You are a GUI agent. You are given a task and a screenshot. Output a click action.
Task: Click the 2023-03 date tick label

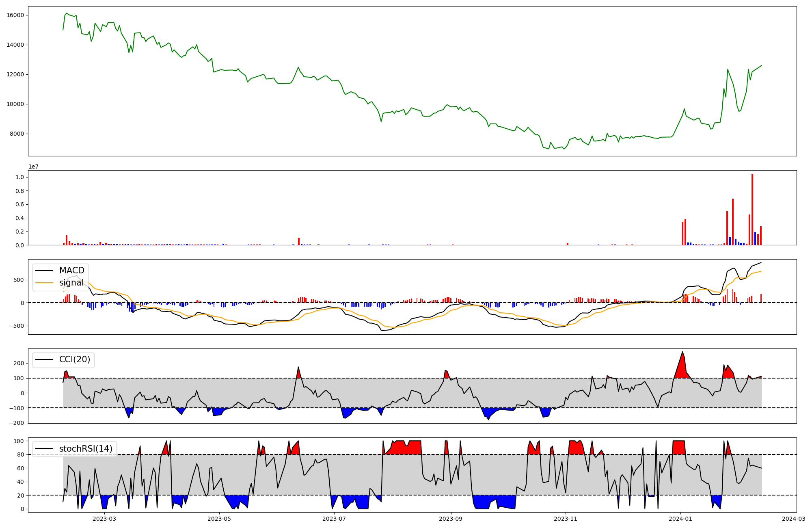(104, 519)
